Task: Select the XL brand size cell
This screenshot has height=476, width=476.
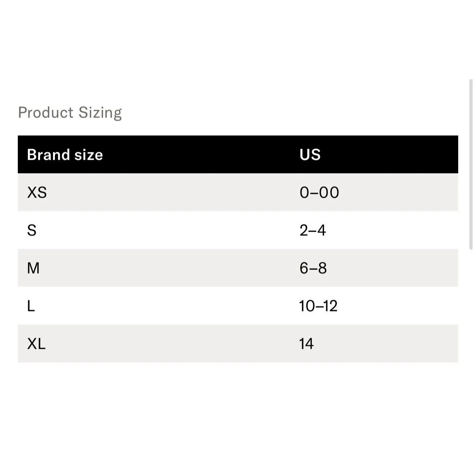Action: tap(36, 344)
